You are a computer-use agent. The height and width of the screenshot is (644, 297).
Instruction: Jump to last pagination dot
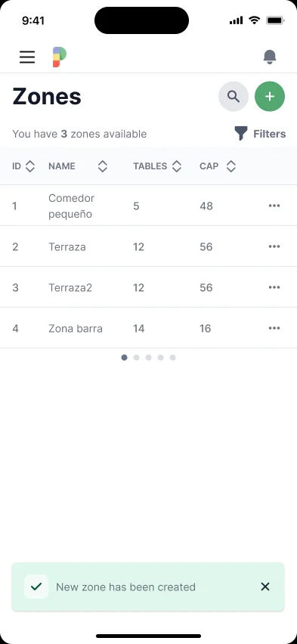pyautogui.click(x=172, y=358)
